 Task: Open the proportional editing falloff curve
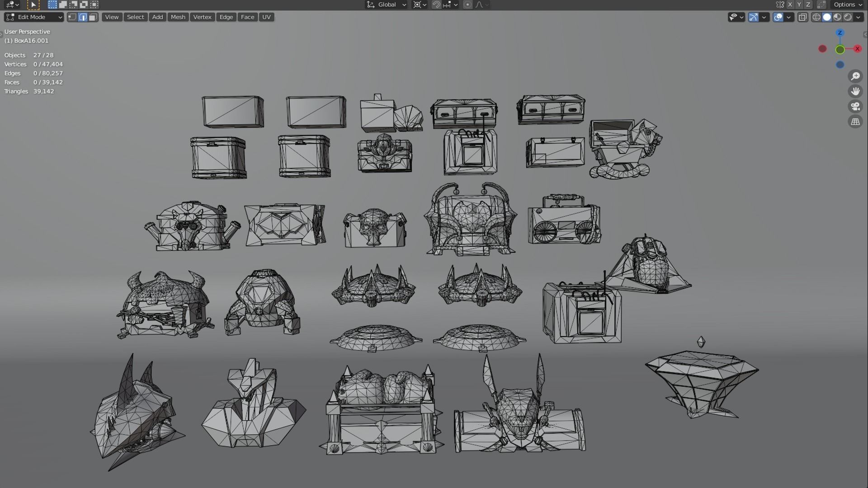pyautogui.click(x=482, y=5)
